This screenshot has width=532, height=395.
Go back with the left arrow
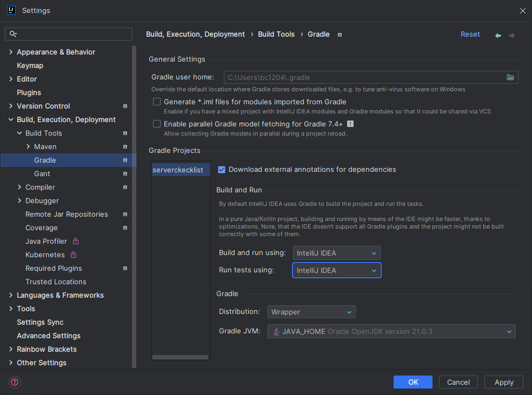pos(498,35)
